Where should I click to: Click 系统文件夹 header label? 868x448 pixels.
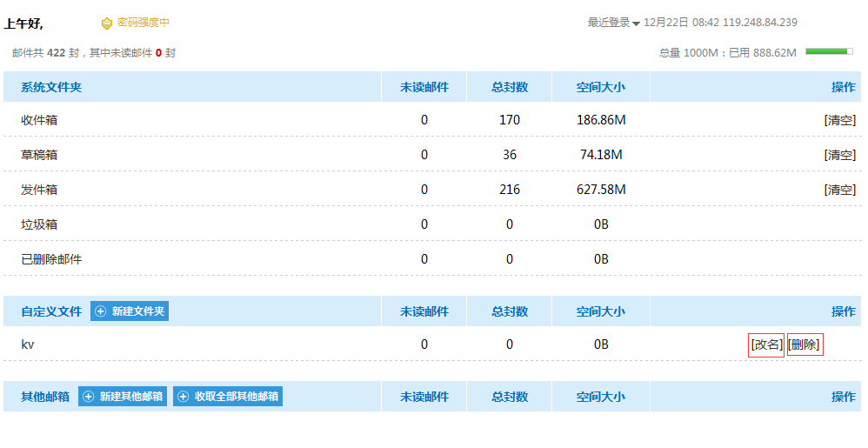51,87
